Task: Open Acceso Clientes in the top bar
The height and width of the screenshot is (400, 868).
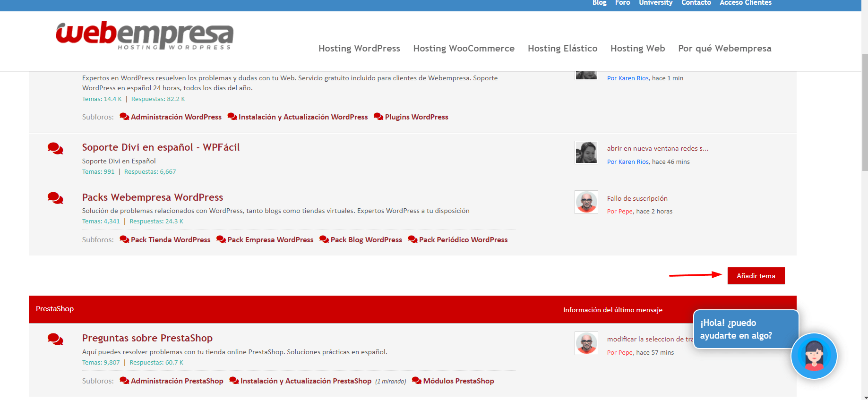Action: point(746,3)
